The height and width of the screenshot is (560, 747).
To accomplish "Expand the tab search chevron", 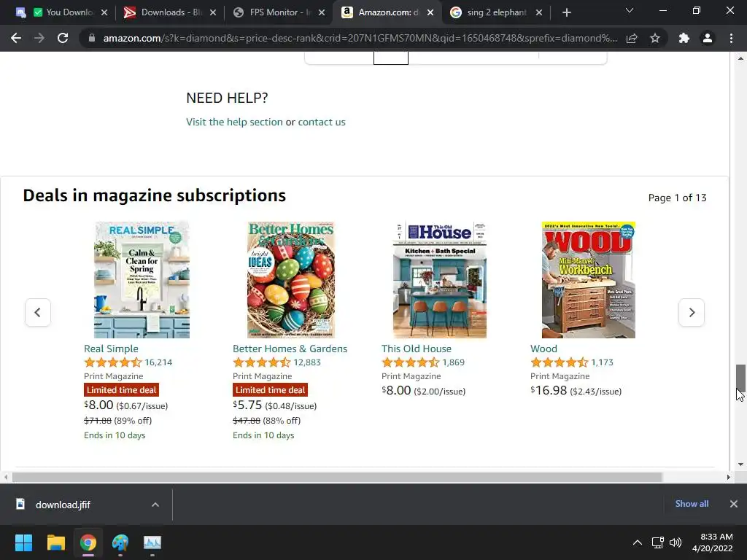I will pyautogui.click(x=630, y=10).
